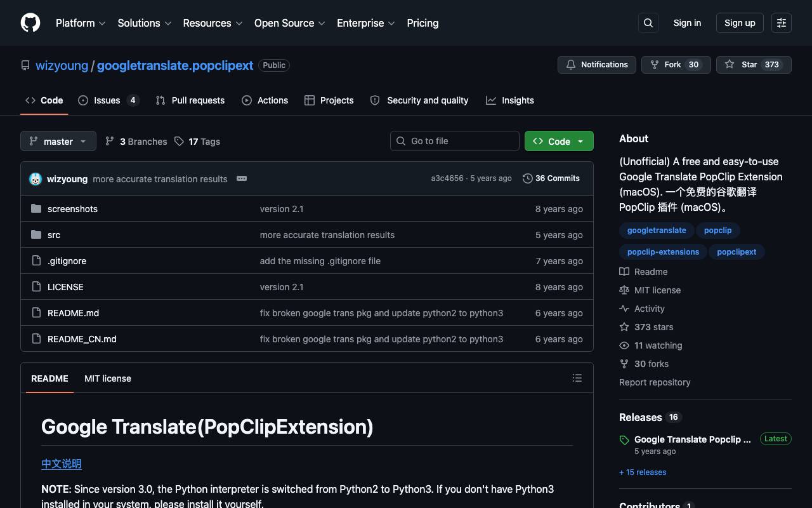Expand the Resources menu

213,23
